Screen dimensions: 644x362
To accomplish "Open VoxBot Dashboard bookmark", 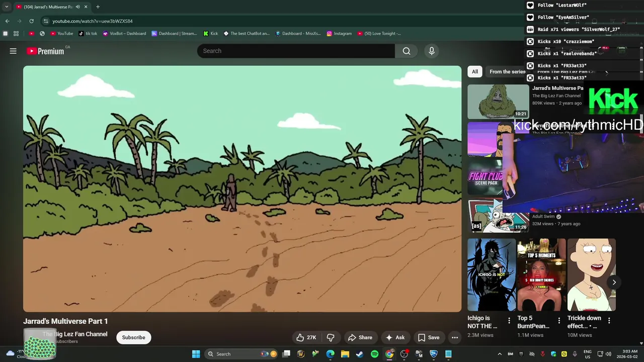I will 124,34.
